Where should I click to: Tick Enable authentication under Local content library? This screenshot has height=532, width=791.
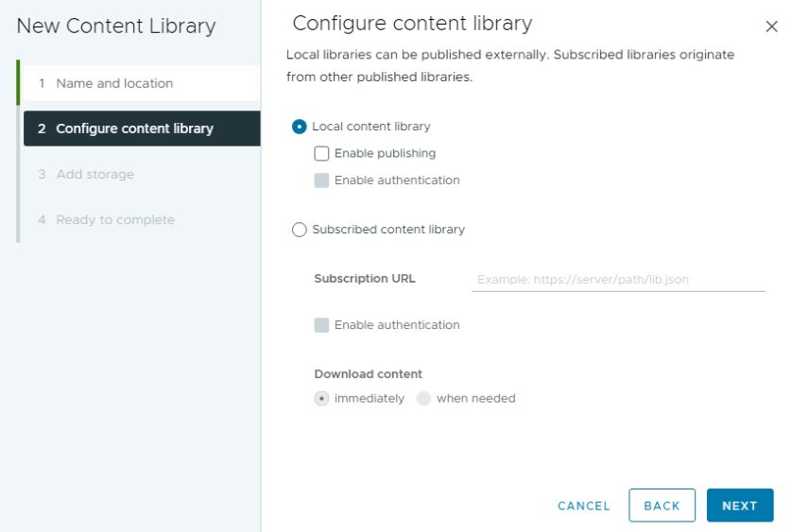click(321, 180)
